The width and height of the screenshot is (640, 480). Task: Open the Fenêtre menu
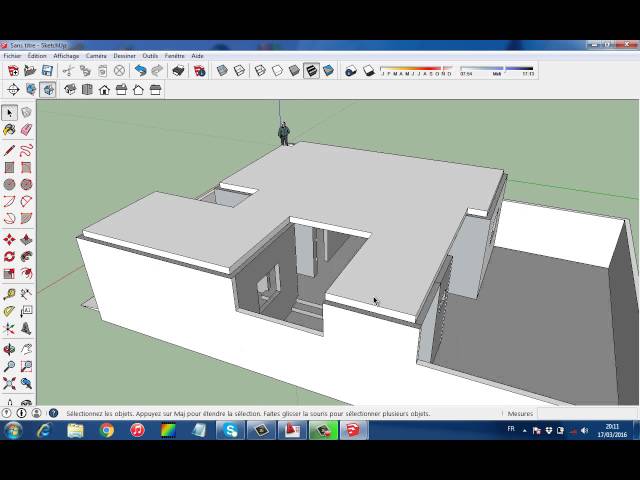[x=175, y=56]
